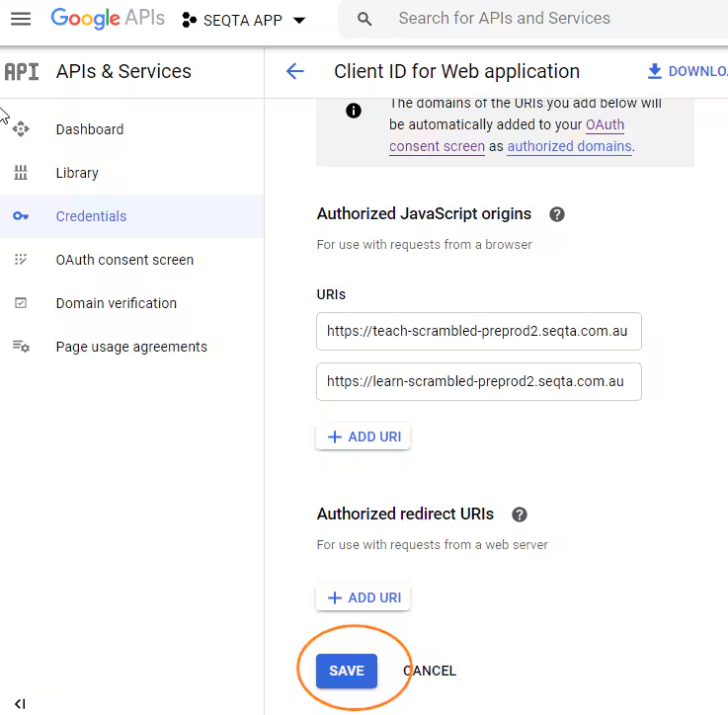Show help for Authorized JavaScript origins
This screenshot has height=715, width=728.
(x=557, y=214)
